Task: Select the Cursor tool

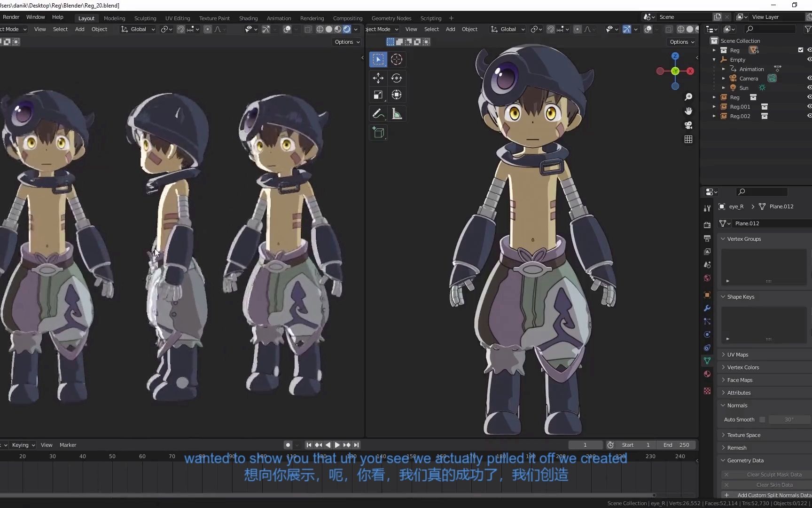Action: [x=397, y=59]
